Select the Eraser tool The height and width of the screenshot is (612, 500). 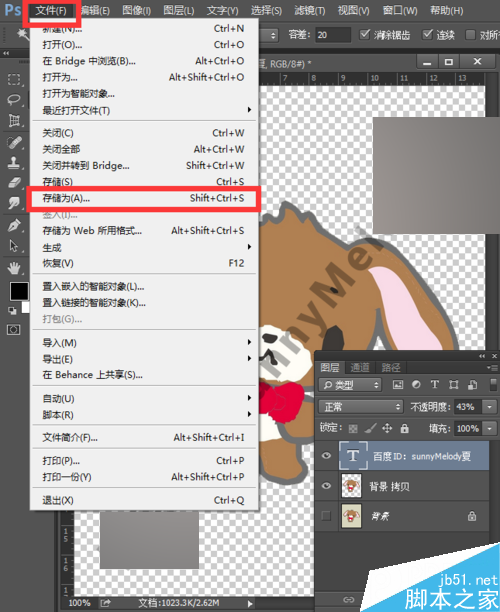14,182
